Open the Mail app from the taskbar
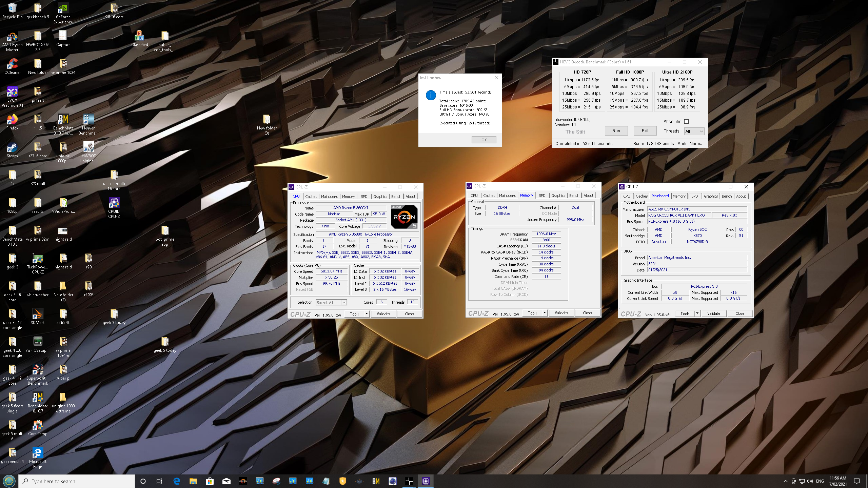Image resolution: width=868 pixels, height=488 pixels. coord(226,481)
